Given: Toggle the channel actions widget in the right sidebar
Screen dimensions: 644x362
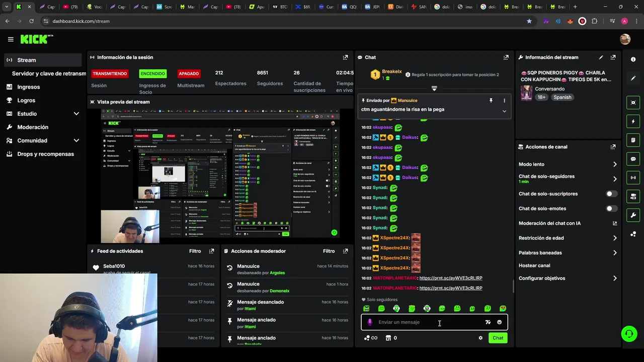Looking at the screenshot, I should pyautogui.click(x=633, y=196).
